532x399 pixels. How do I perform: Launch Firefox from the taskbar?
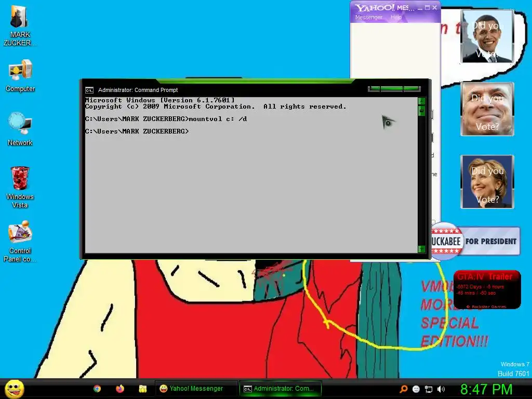[x=120, y=389]
